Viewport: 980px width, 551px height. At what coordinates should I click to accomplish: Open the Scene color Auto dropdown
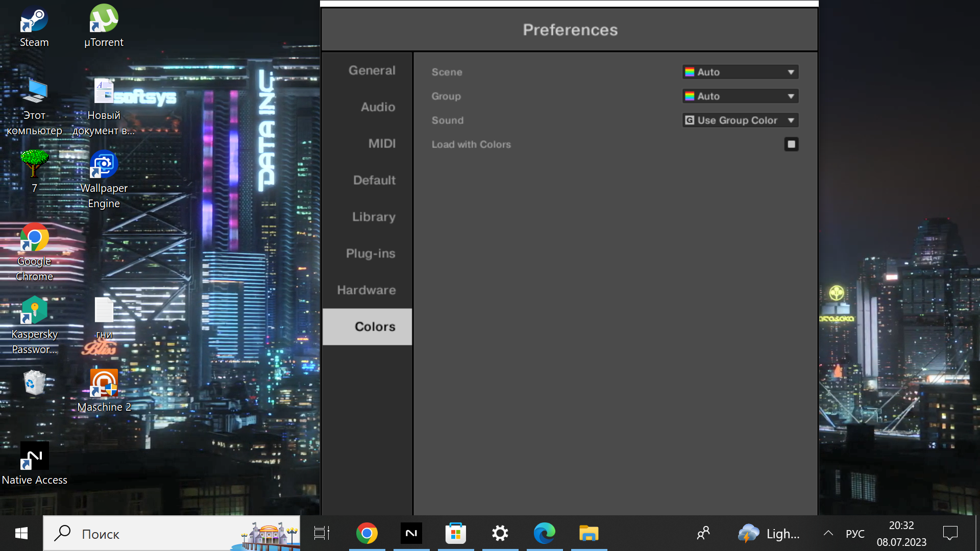[740, 72]
